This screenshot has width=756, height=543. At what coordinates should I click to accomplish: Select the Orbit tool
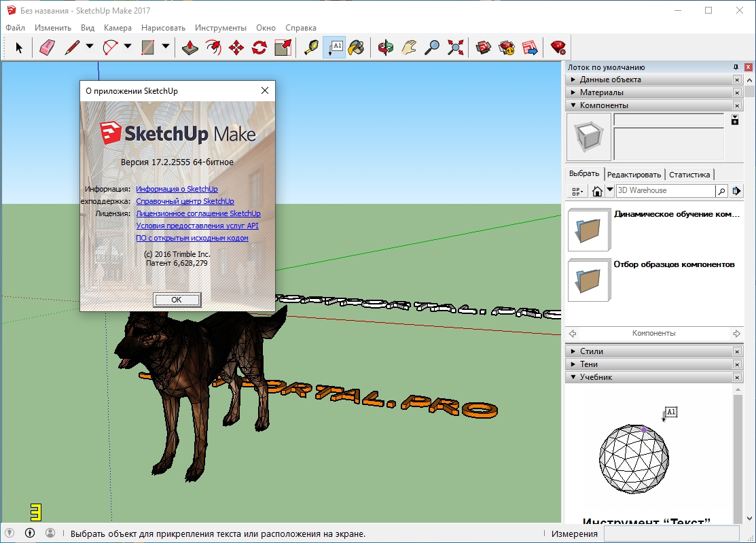click(386, 48)
